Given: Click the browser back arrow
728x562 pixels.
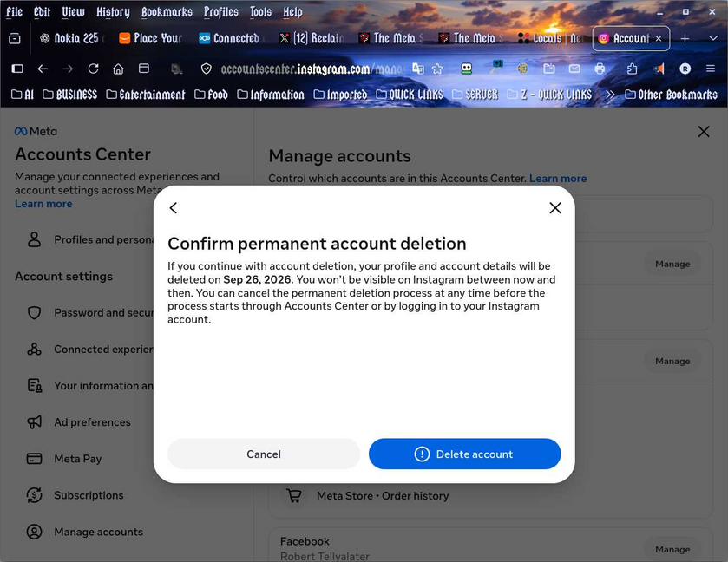Looking at the screenshot, I should [43, 69].
